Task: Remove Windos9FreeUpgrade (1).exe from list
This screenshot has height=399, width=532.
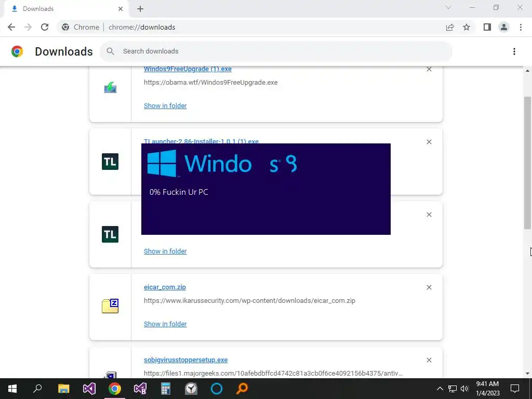Action: tap(429, 69)
